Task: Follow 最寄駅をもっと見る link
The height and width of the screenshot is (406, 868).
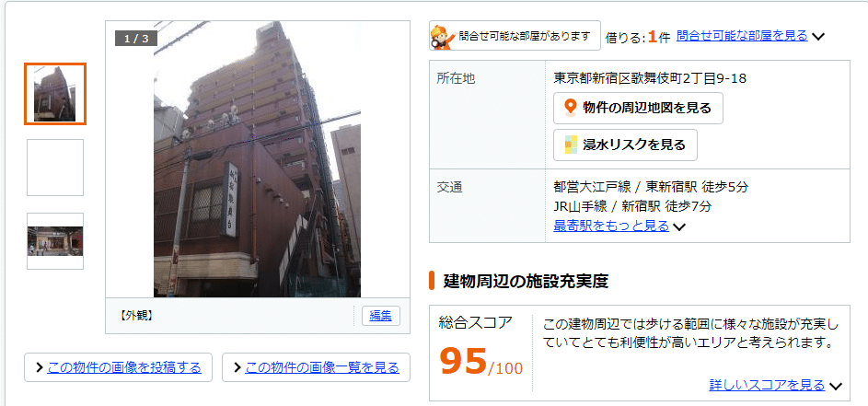Action: click(611, 226)
